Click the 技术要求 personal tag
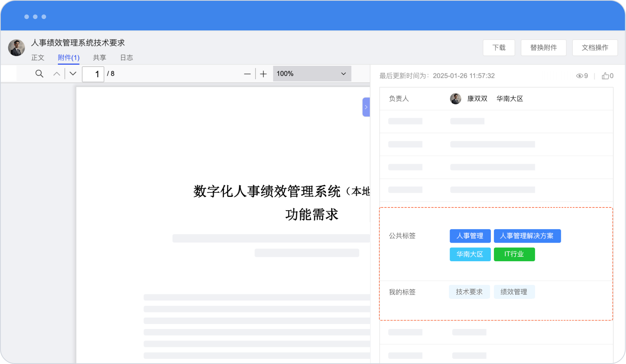 tap(469, 292)
